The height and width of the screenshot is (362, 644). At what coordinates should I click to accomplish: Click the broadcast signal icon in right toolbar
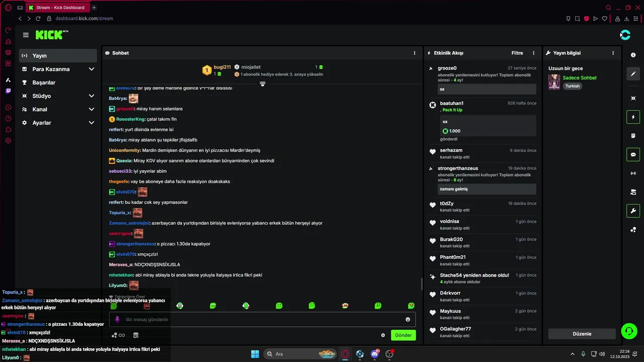point(633,173)
